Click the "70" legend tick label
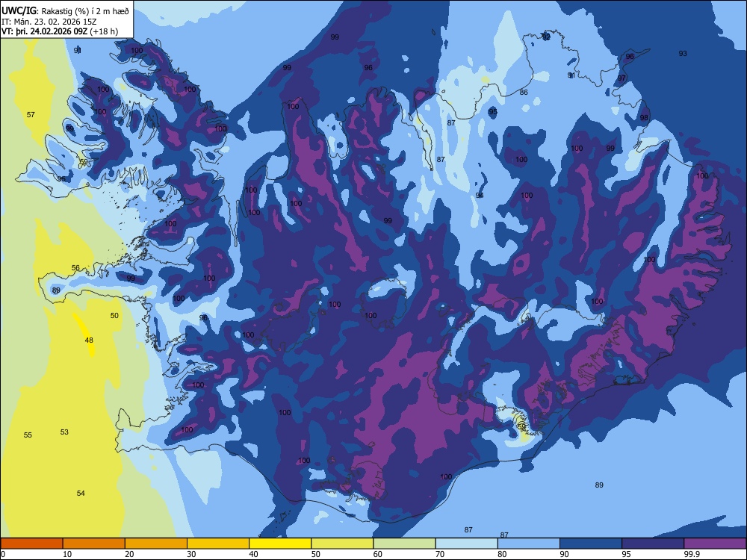 440,554
